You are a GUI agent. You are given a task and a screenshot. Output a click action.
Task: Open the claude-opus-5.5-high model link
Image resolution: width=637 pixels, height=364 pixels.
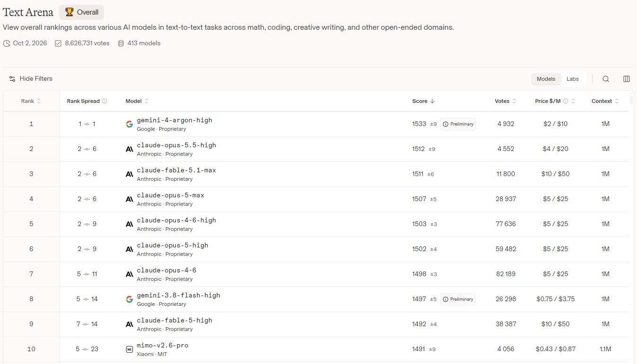tap(176, 145)
